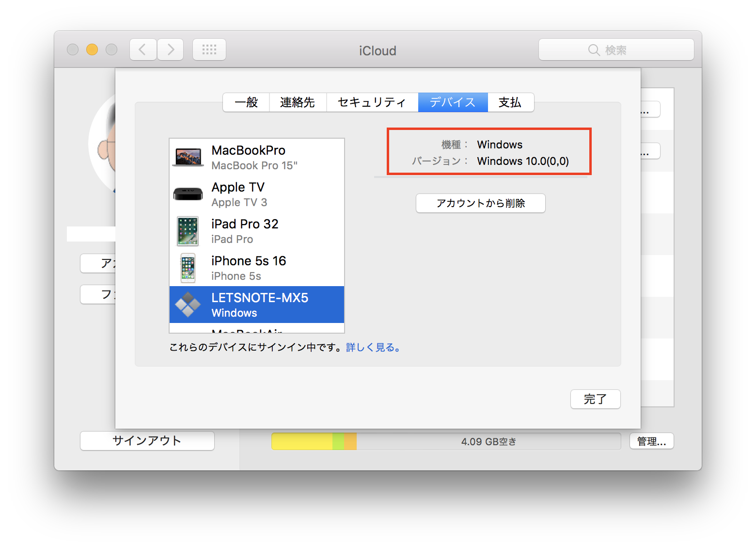
Task: Open the 詳しく見る link
Action: coord(373,348)
